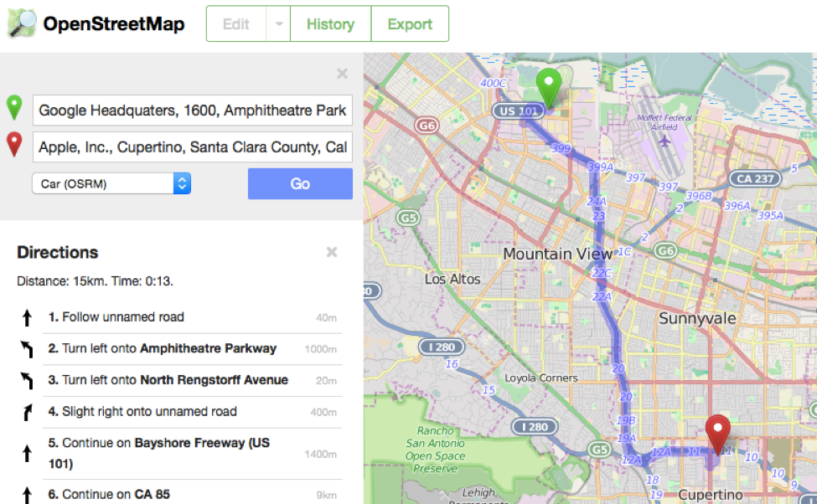Click the 1400m distance for step 5

tap(320, 454)
